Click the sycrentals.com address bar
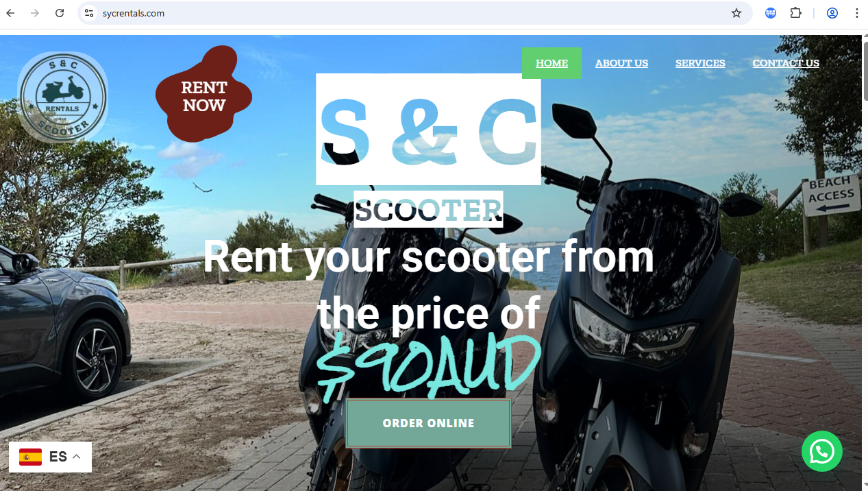 click(411, 13)
